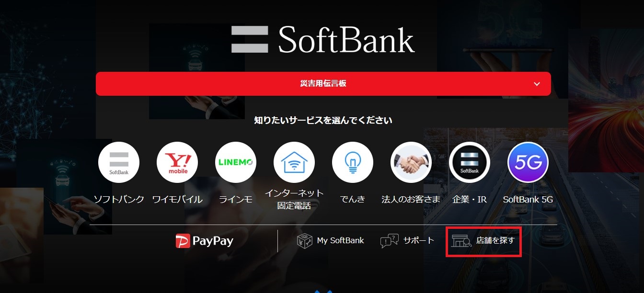Image resolution: width=644 pixels, height=293 pixels.
Task: Open the LINEMO circle icon
Action: pyautogui.click(x=236, y=162)
